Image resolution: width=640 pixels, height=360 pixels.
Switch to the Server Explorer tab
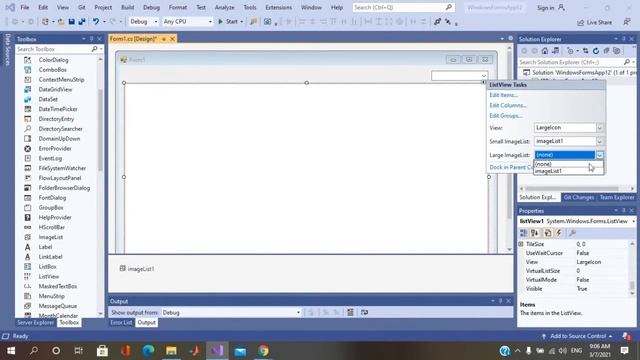point(36,322)
